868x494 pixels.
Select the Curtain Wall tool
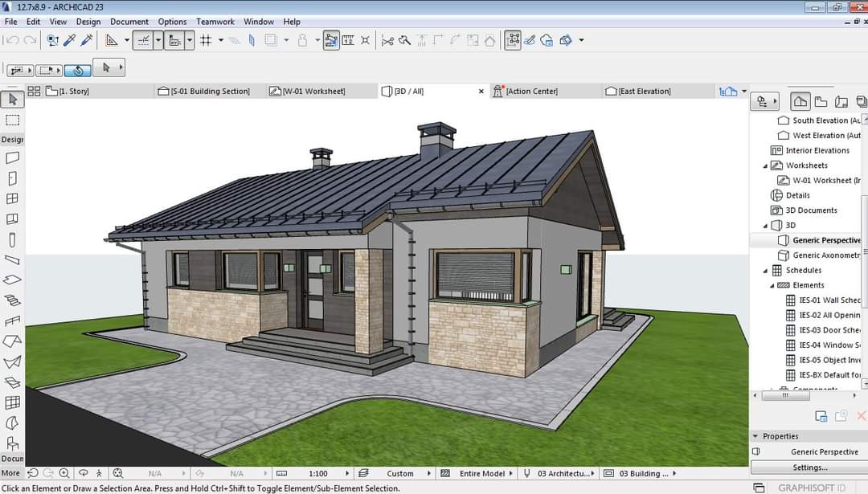[x=12, y=402]
